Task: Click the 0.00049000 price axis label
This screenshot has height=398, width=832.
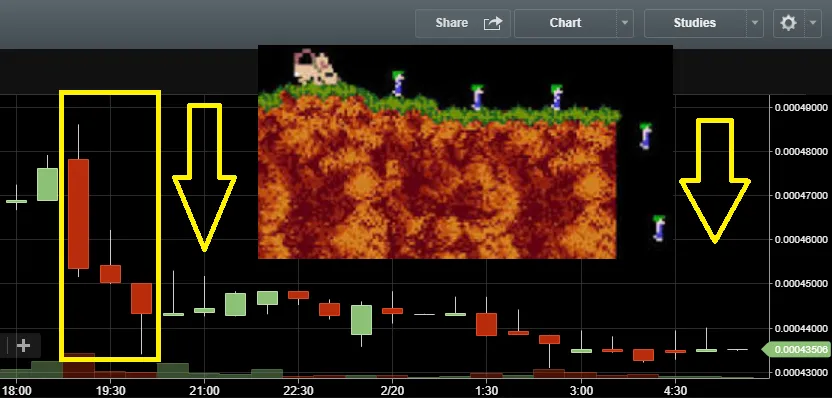Action: click(x=801, y=108)
